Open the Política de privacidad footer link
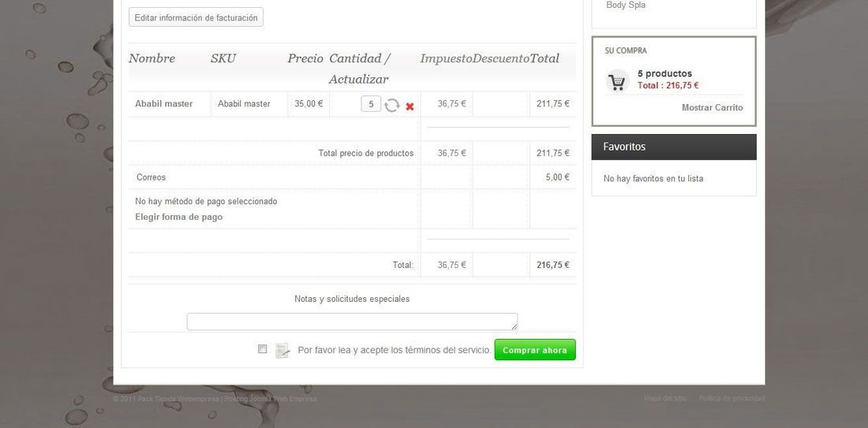The height and width of the screenshot is (428, 868). point(731,398)
